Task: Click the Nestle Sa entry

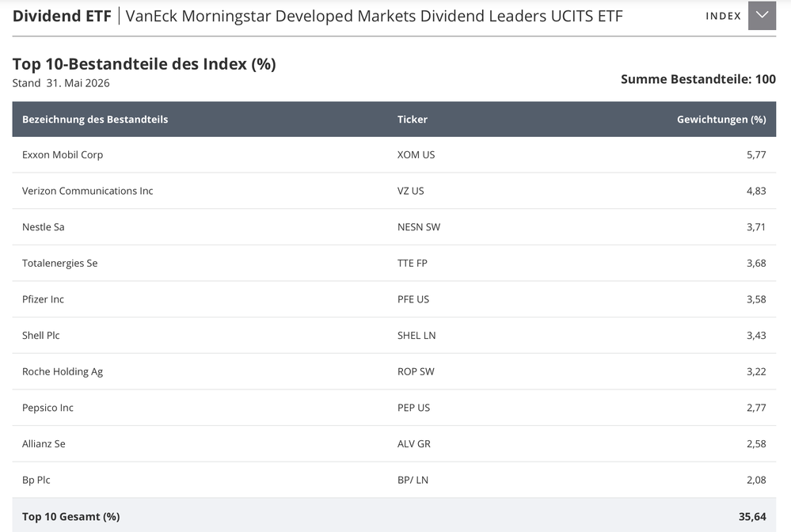Action: click(x=44, y=227)
